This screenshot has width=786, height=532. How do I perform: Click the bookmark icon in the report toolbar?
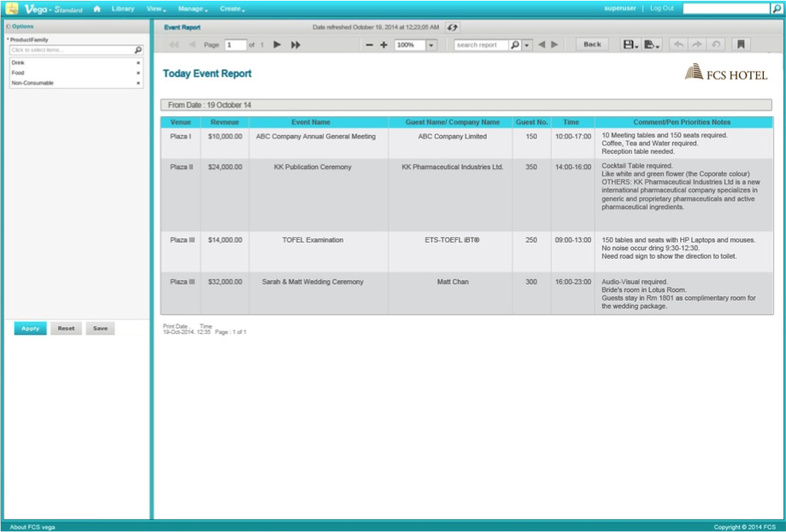coord(741,44)
